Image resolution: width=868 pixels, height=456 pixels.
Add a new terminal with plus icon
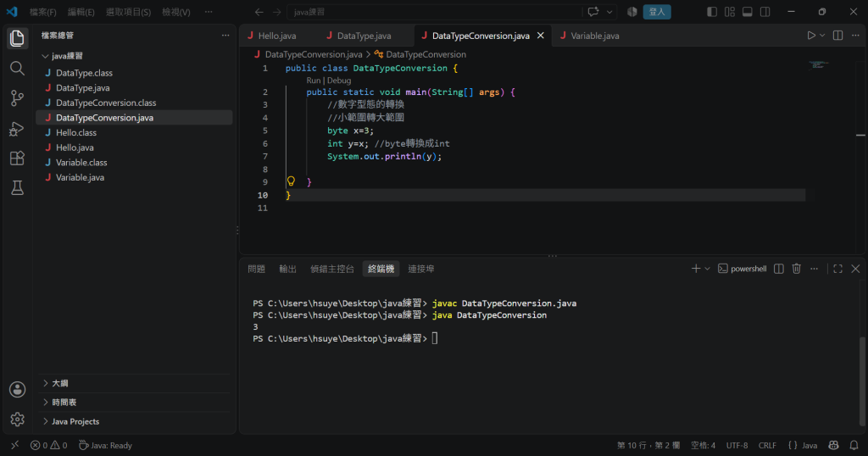pyautogui.click(x=696, y=269)
